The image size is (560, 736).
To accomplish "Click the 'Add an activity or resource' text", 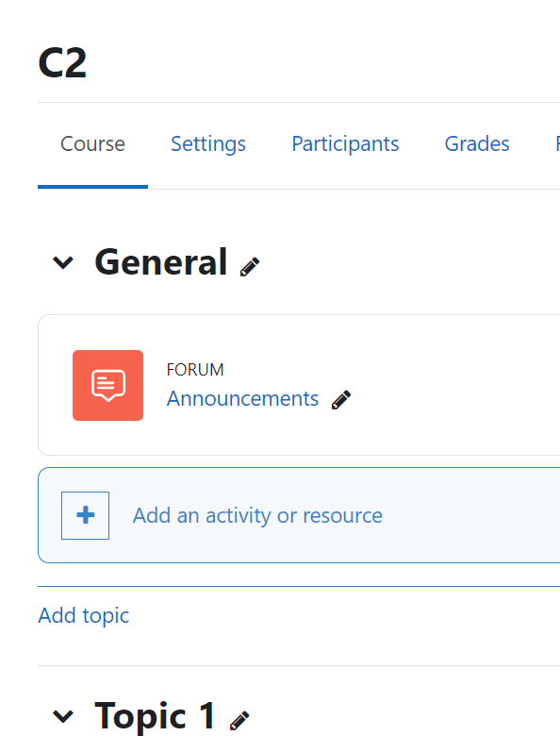I will 257,515.
